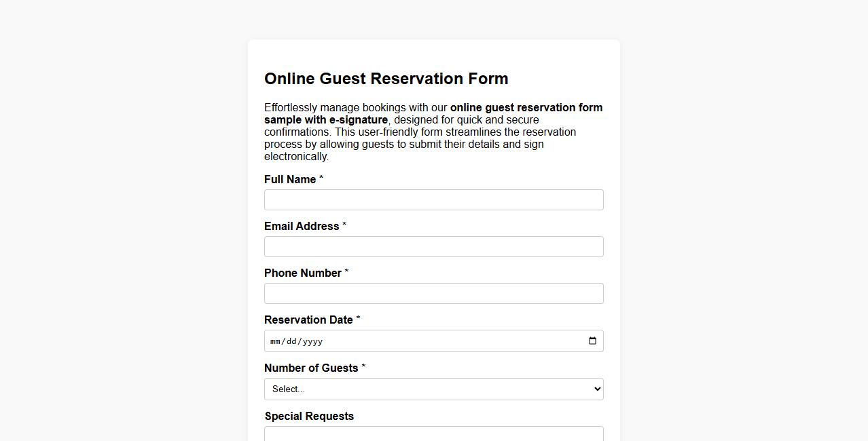Click the Special Requests text area
The image size is (868, 441).
point(434,434)
